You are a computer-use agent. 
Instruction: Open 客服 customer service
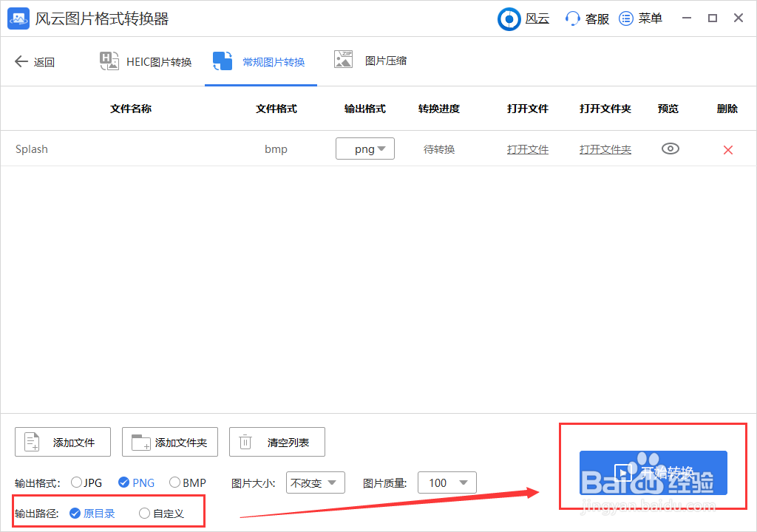(x=586, y=18)
